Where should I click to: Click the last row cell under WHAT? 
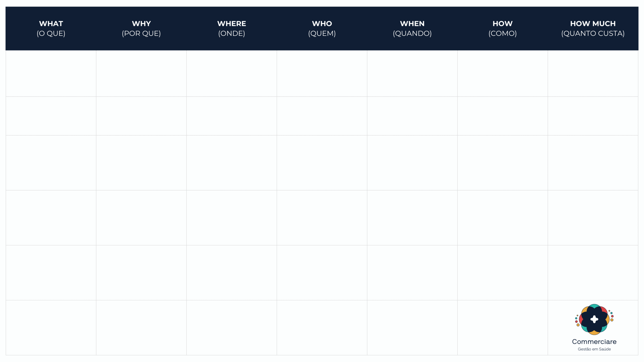coord(51,328)
